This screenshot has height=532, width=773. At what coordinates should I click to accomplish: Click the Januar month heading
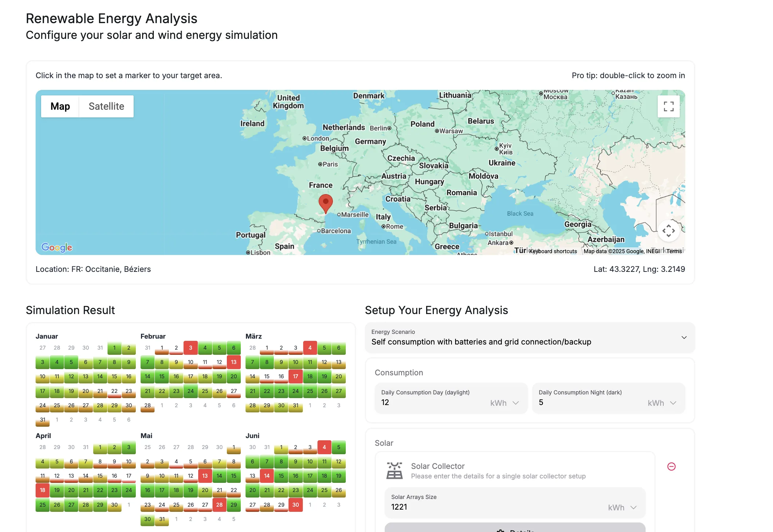(47, 336)
